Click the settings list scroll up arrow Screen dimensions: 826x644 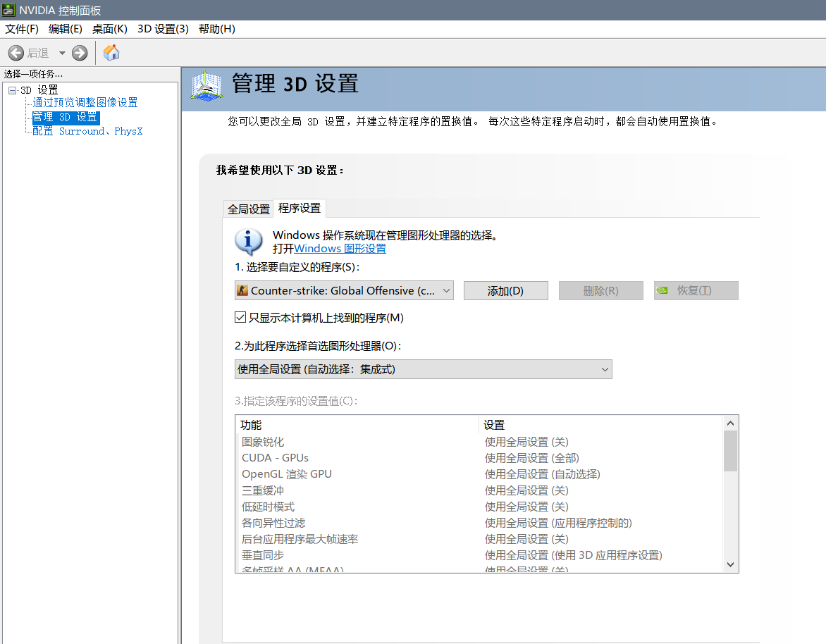(730, 423)
